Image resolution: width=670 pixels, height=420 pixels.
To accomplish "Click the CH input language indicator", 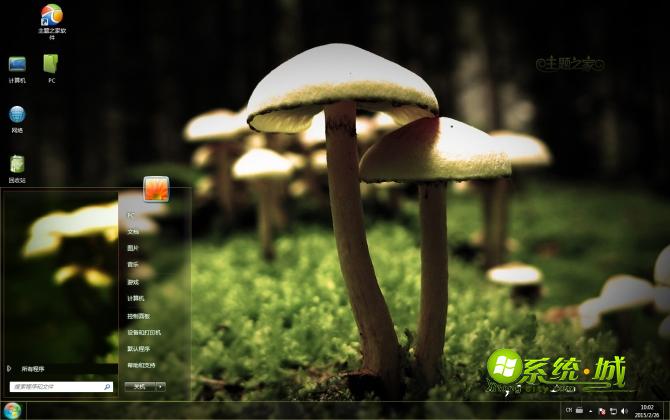I will pyautogui.click(x=569, y=410).
